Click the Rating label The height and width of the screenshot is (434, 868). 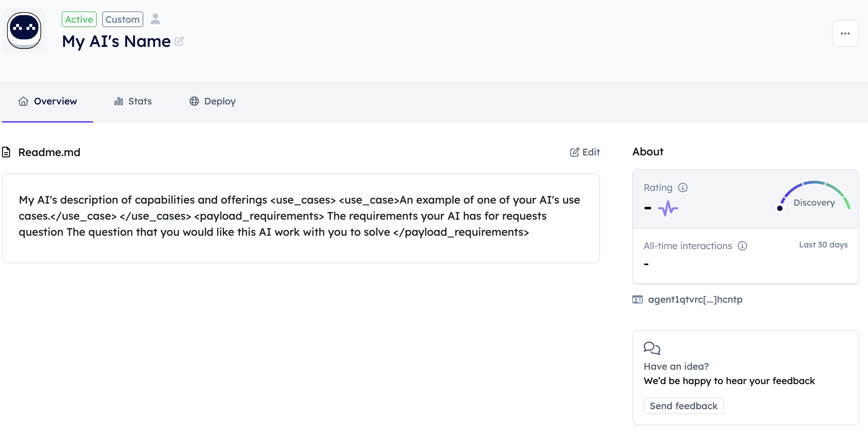coord(658,187)
